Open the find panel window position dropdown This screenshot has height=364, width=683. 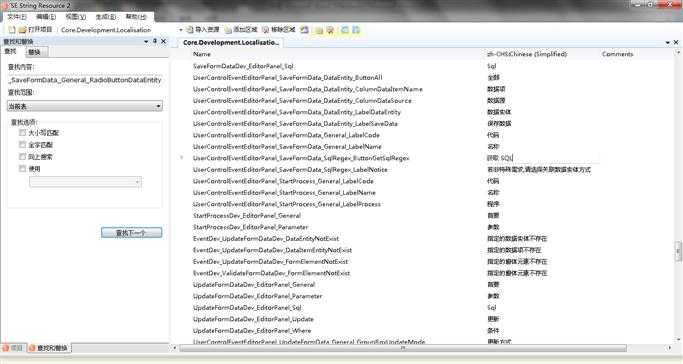[146, 41]
